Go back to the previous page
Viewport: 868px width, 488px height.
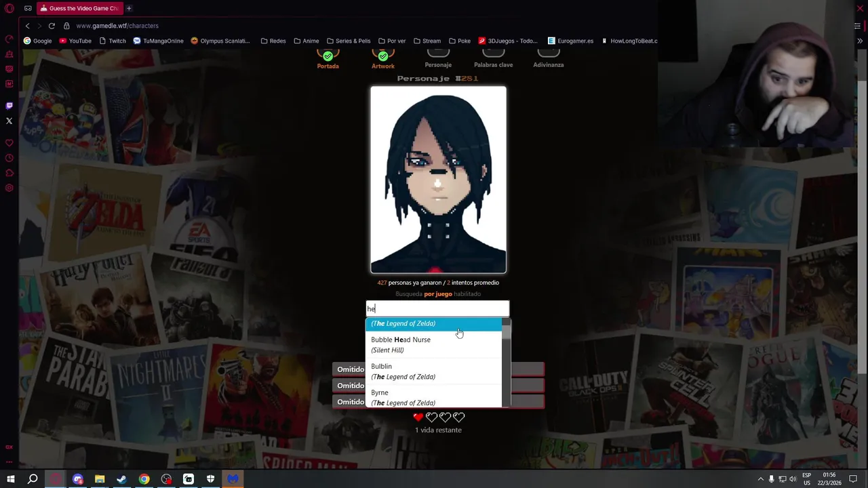[x=27, y=26]
